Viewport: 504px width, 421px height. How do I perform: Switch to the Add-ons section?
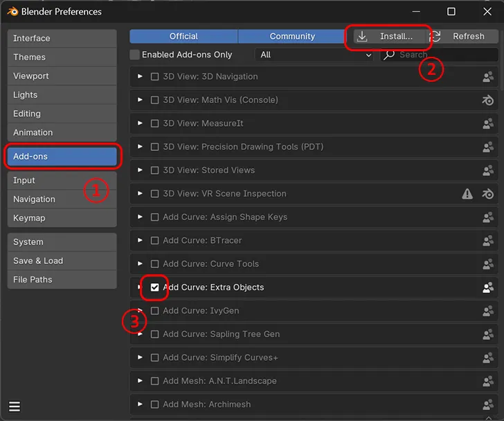click(x=62, y=156)
